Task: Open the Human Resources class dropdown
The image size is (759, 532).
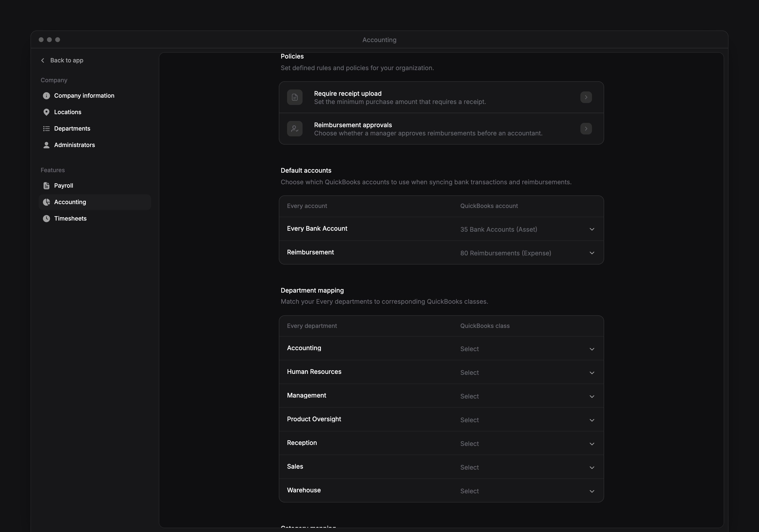Action: (528, 373)
